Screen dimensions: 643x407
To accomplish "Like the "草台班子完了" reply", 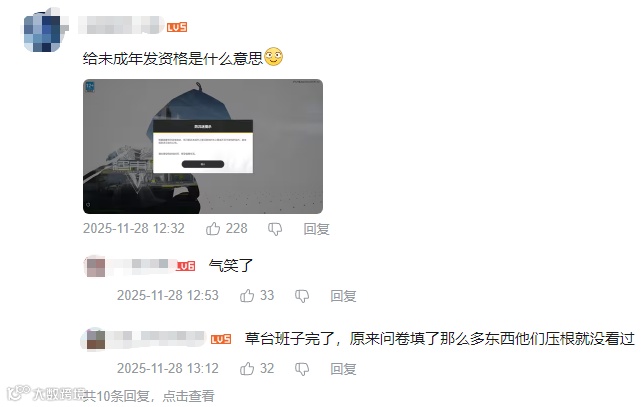I will (x=247, y=368).
